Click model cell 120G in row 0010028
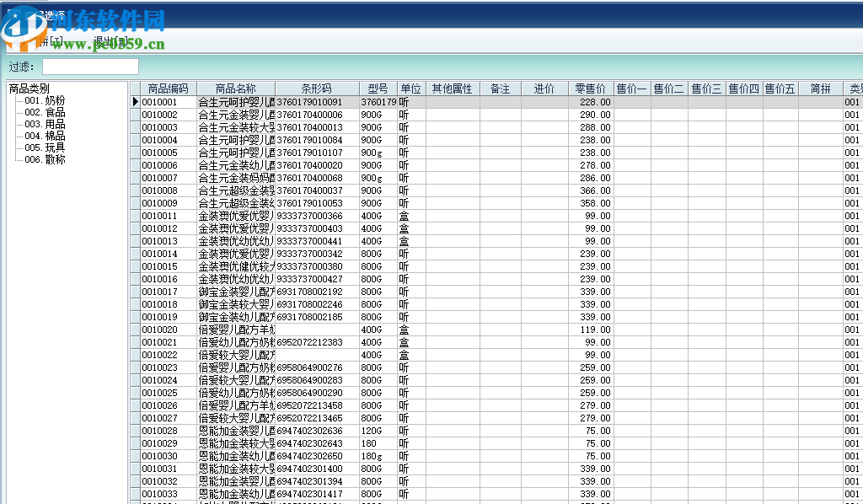Image resolution: width=863 pixels, height=504 pixels. pyautogui.click(x=378, y=431)
